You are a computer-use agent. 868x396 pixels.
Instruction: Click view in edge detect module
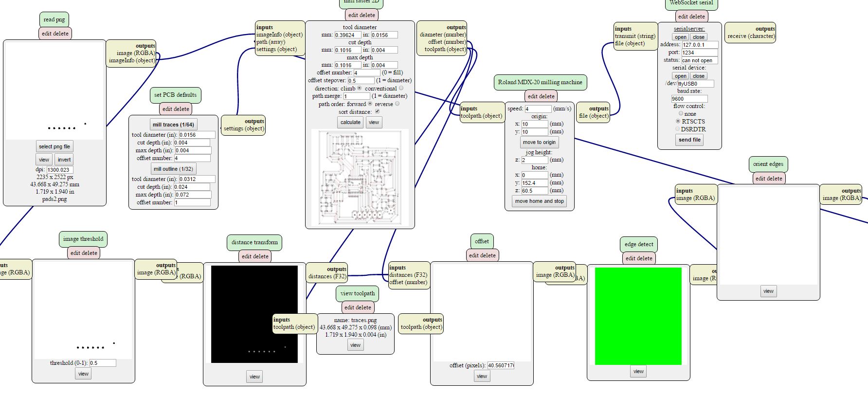tap(638, 371)
